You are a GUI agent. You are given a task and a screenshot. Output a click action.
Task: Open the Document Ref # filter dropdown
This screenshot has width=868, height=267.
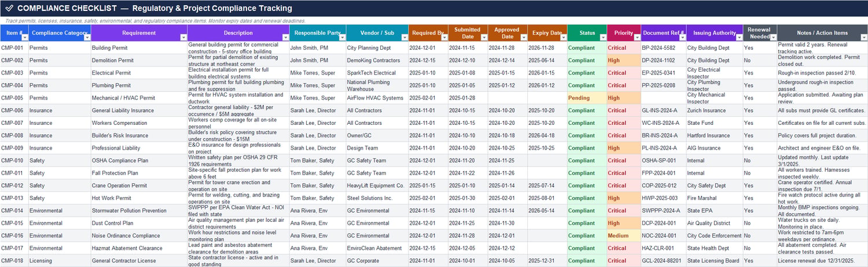coord(682,37)
